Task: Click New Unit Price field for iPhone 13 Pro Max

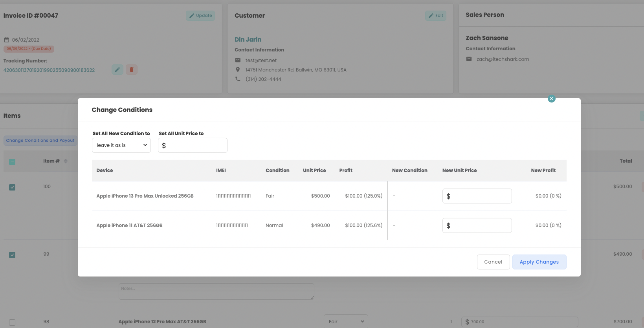Action: [477, 196]
